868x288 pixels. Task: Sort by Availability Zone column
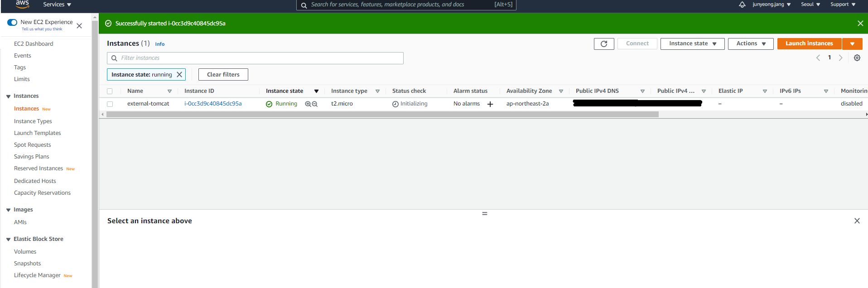coord(561,91)
